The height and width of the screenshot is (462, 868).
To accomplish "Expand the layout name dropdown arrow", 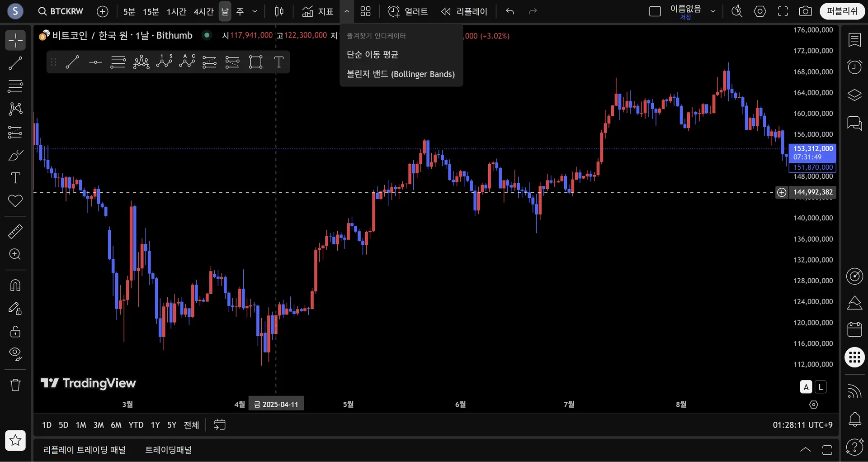I will (x=713, y=11).
